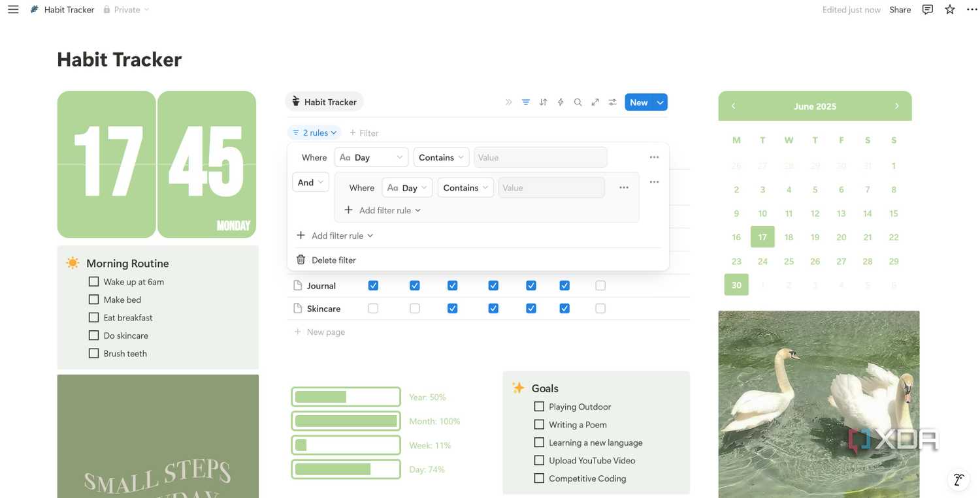980x498 pixels.
Task: Open the page options three-dot menu
Action: pos(972,10)
